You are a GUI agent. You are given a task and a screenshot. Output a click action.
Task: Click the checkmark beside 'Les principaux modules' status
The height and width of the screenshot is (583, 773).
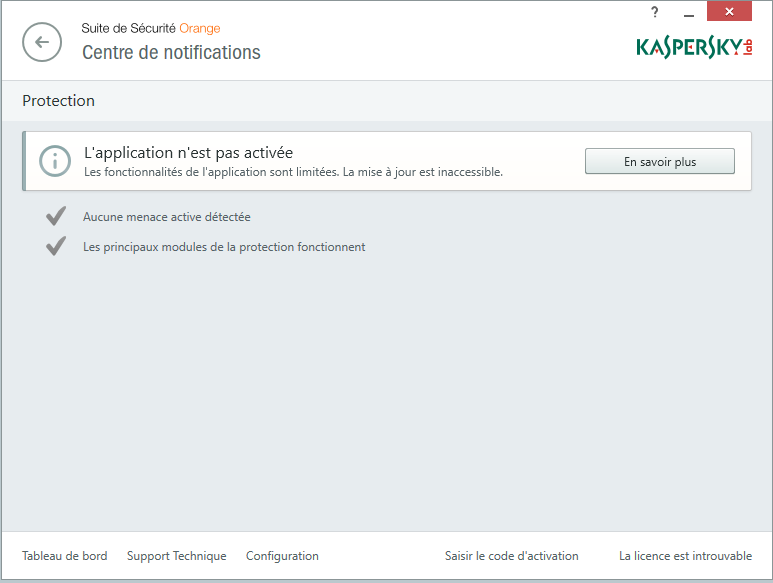56,246
